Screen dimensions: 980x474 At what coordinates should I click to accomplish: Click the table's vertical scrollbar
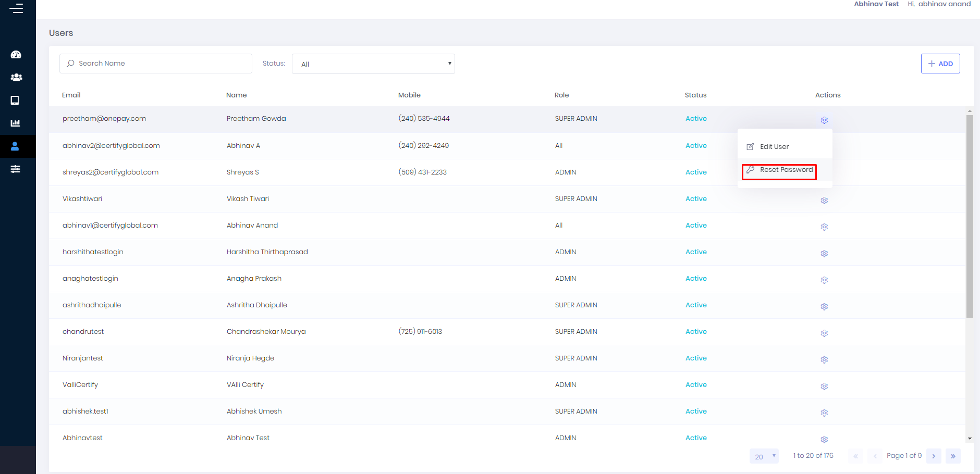(970, 216)
